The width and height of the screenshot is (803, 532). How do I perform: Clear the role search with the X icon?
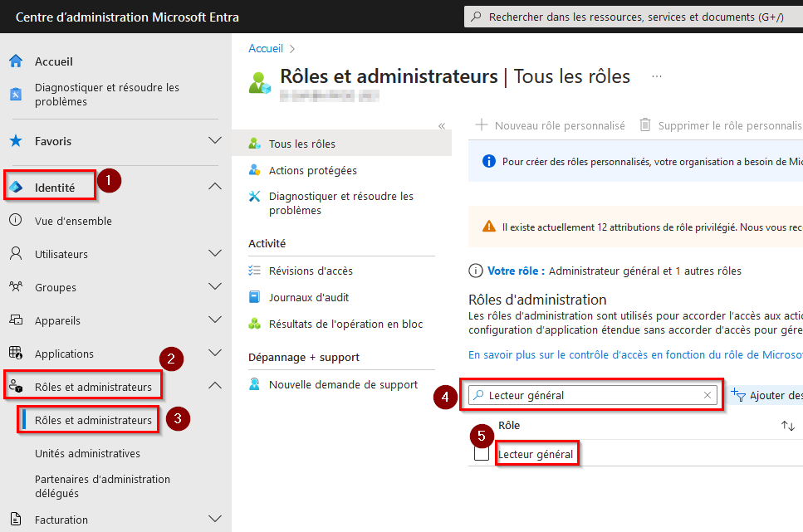tap(708, 395)
